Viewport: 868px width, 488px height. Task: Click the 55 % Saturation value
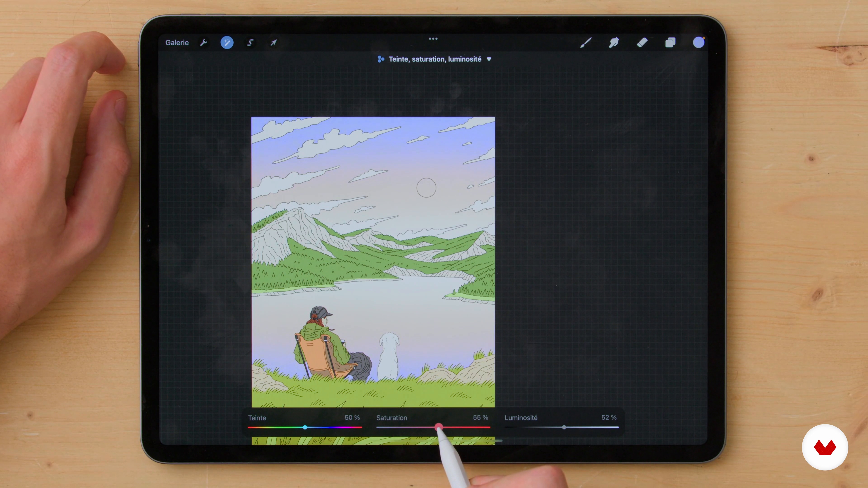(x=481, y=418)
